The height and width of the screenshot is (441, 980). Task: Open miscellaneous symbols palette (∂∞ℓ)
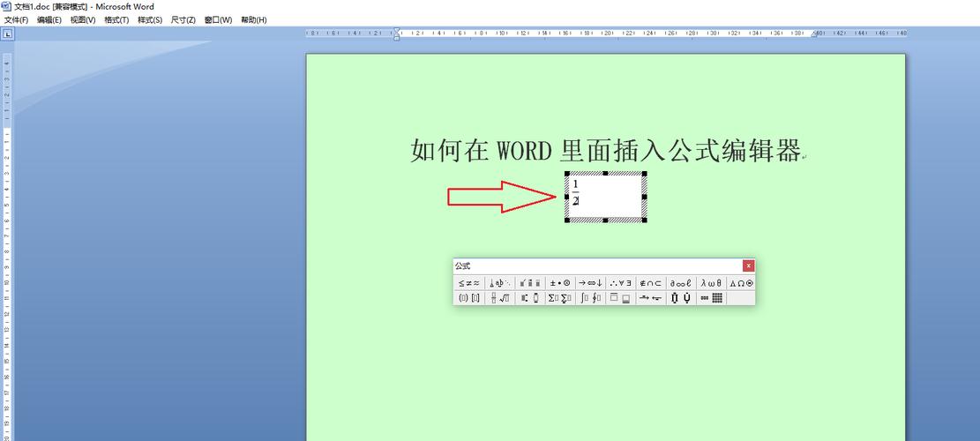coord(681,283)
